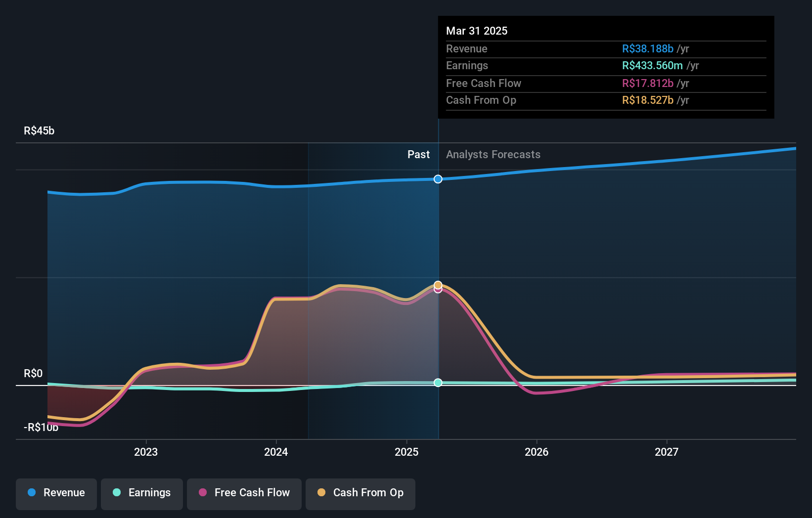Click the 2026 x-axis label
The height and width of the screenshot is (518, 812).
[x=537, y=452]
